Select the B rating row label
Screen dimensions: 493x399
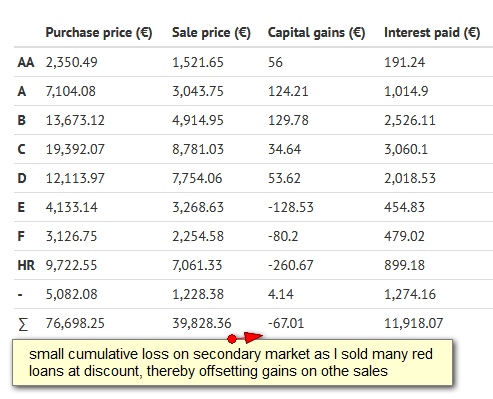tap(21, 120)
